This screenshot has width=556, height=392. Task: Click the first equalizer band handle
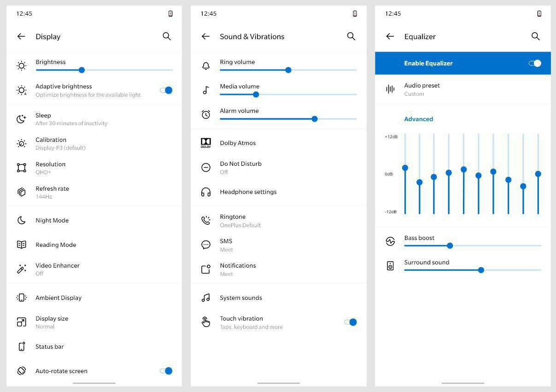[405, 168]
